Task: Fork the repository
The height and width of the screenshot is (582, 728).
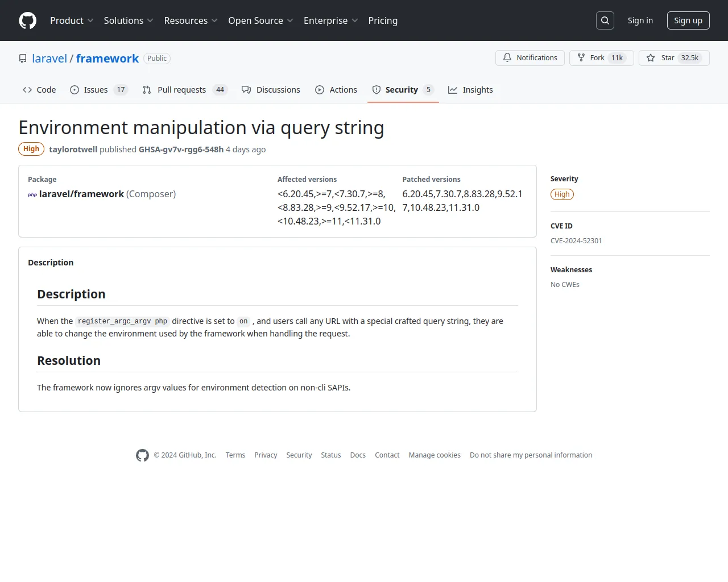Action: (x=602, y=58)
